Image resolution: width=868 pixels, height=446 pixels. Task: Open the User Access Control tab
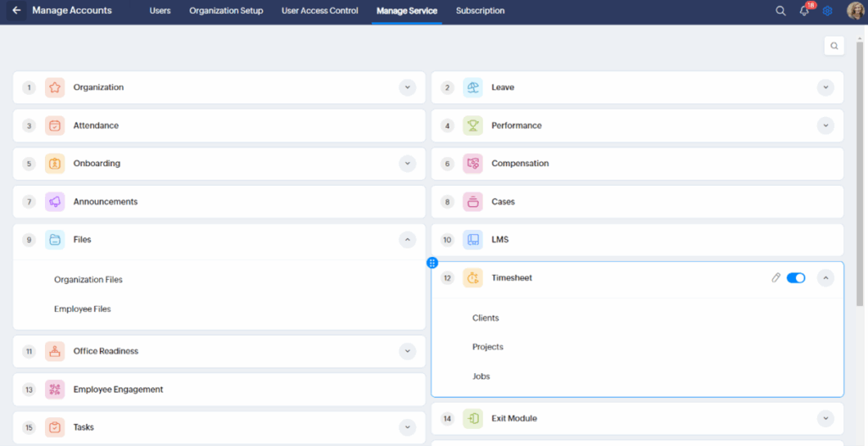coord(320,11)
